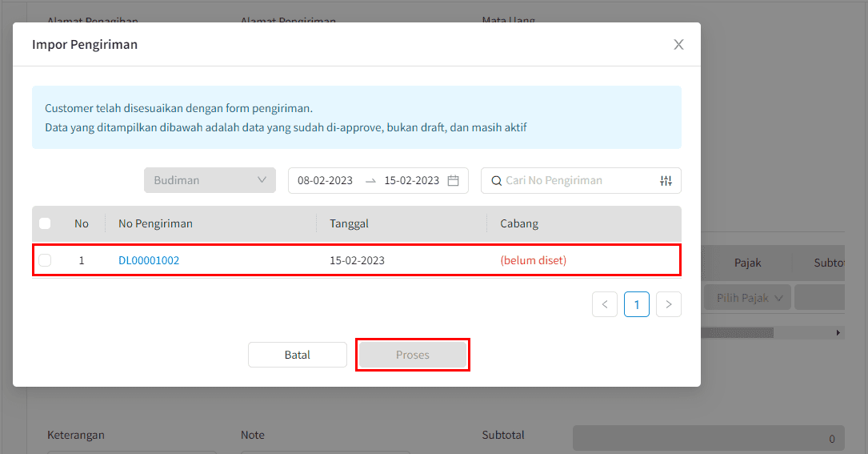Go to previous page arrow
This screenshot has height=454, width=868.
tap(605, 304)
